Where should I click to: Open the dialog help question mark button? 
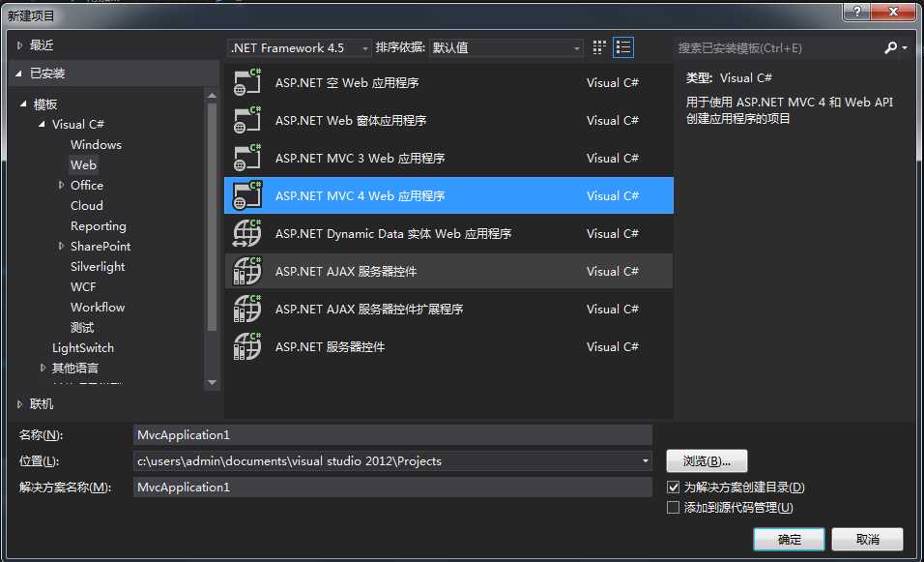(856, 12)
